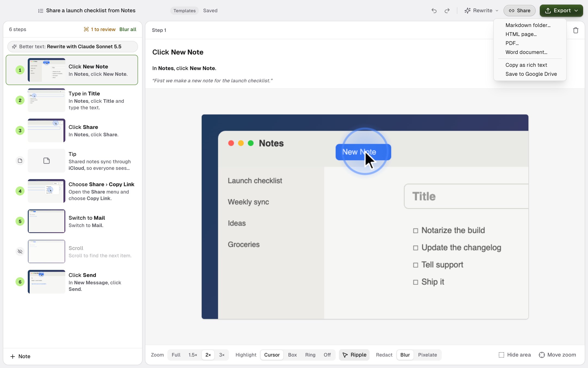
Task: Add a new Note with plus
Action: tap(20, 356)
